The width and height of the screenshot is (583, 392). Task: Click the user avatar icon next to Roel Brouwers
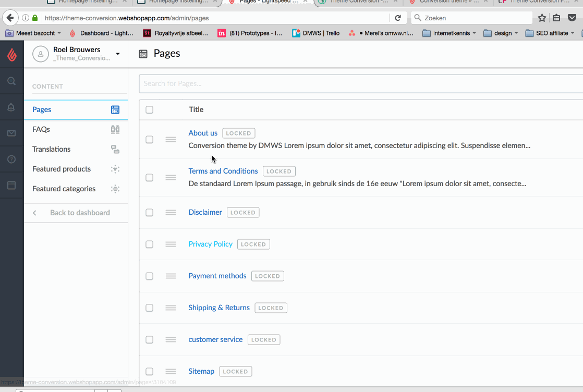(41, 54)
